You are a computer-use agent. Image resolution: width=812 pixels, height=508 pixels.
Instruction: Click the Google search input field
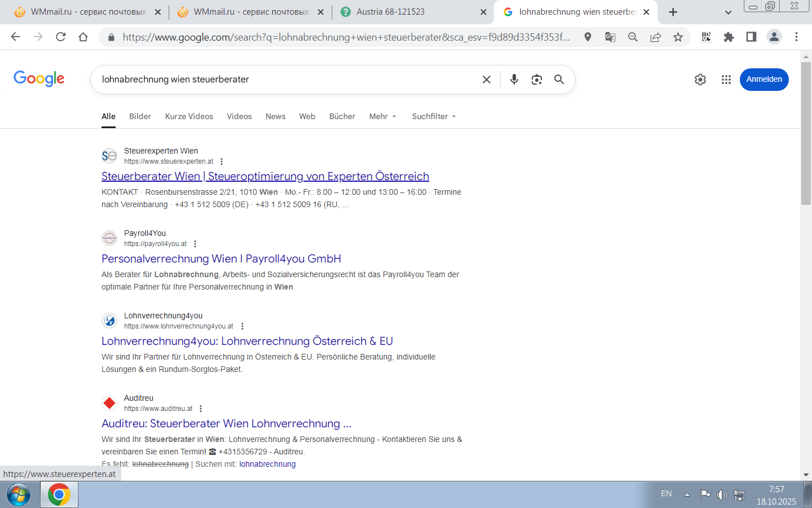[x=288, y=80]
